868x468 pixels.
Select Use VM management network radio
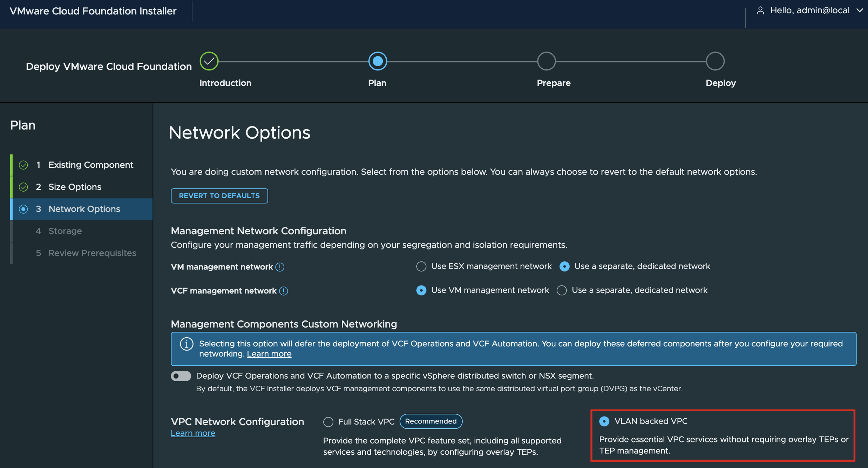pos(421,290)
